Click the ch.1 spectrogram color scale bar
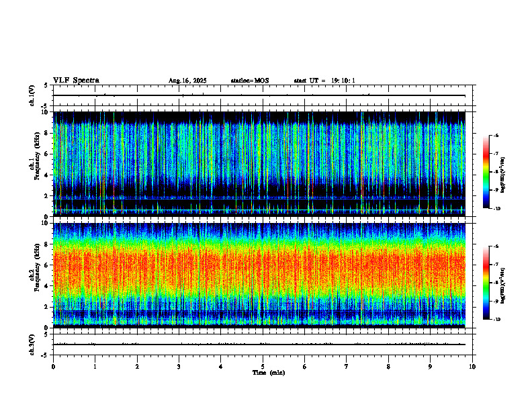 point(486,172)
